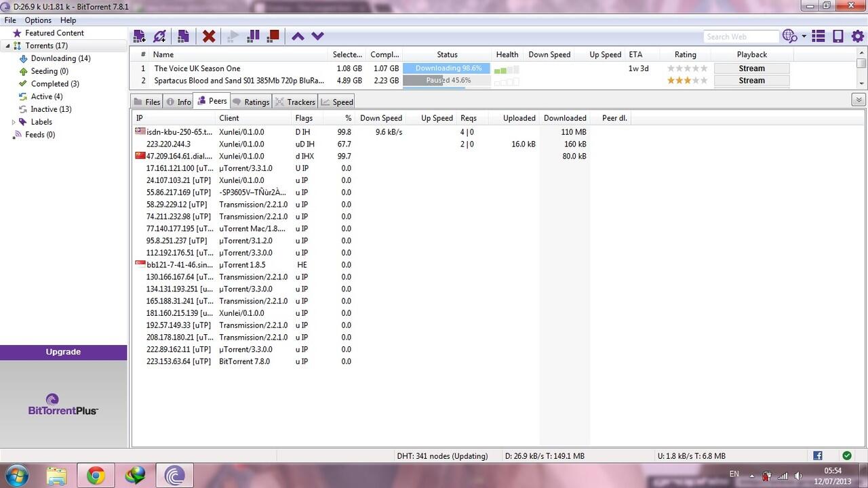The image size is (868, 488).
Task: Switch to the Speed tab
Action: pos(337,102)
